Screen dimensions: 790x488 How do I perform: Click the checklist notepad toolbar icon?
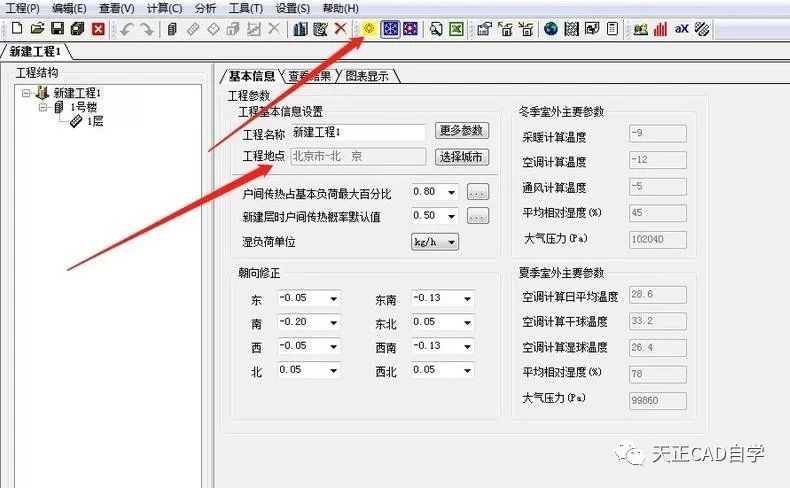[320, 29]
